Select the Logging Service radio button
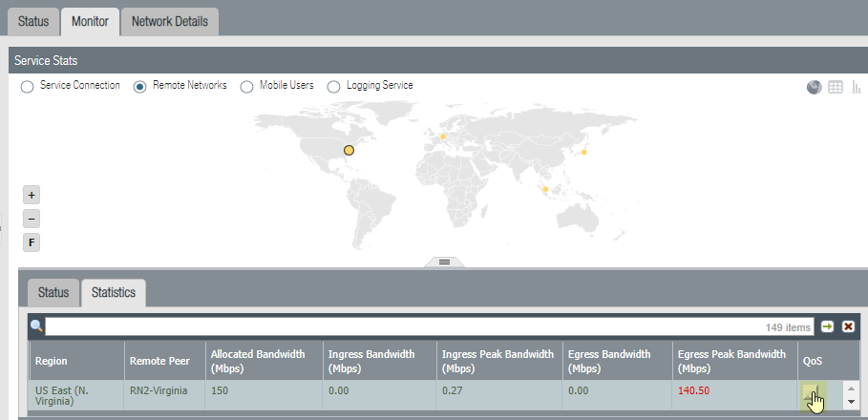868x420 pixels. (x=333, y=87)
